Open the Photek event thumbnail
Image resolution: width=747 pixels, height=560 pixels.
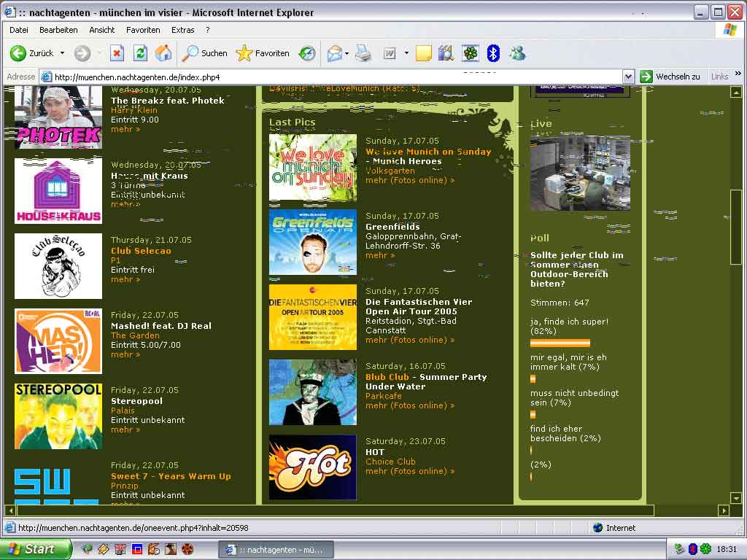(58, 117)
